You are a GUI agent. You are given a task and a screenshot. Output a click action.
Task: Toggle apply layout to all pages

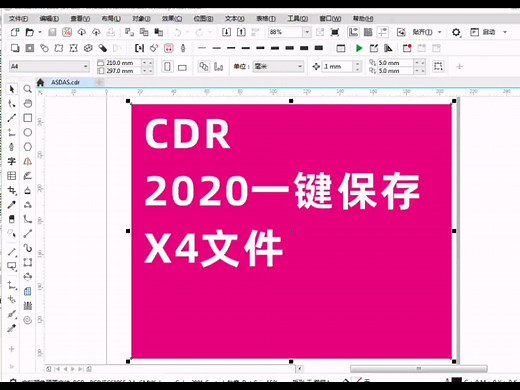click(204, 67)
